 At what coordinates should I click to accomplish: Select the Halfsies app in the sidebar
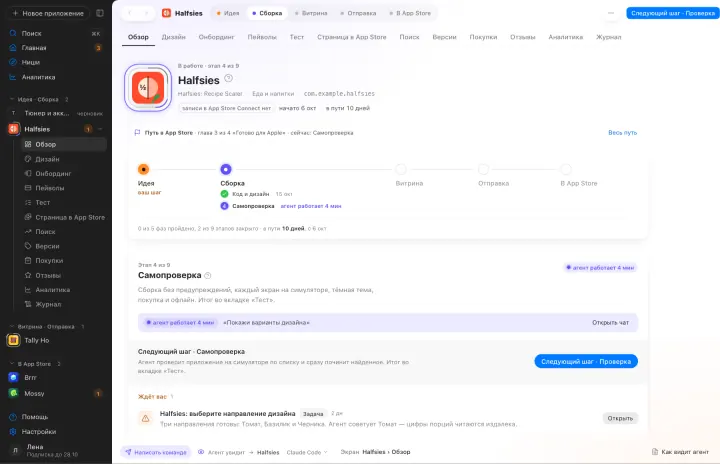[37, 129]
